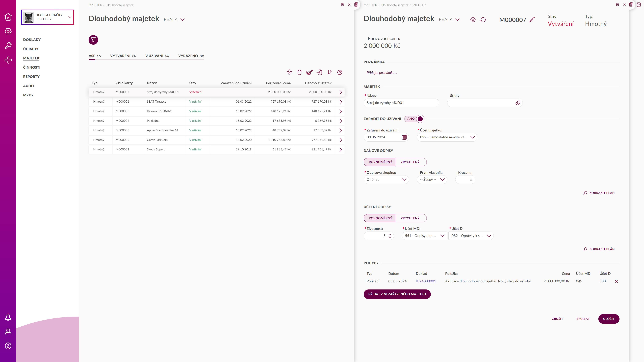Open the Účet D dropdown
This screenshot has width=644, height=362.
[x=471, y=236]
